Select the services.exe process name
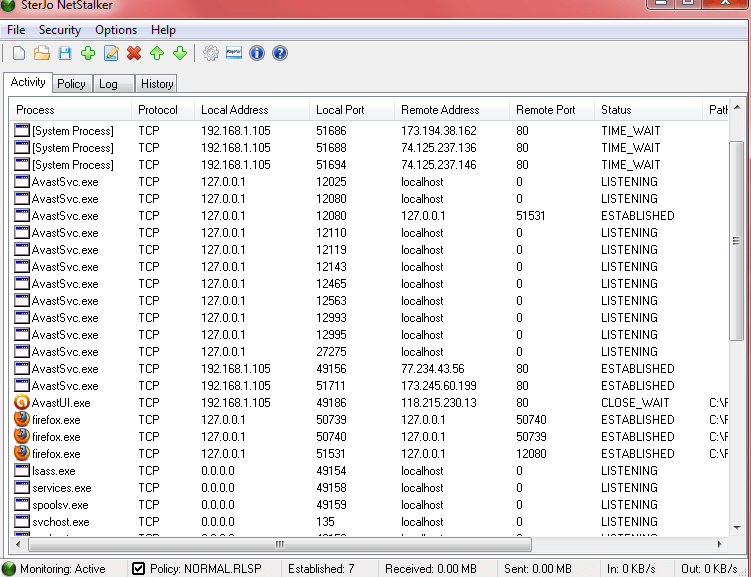 tap(62, 488)
